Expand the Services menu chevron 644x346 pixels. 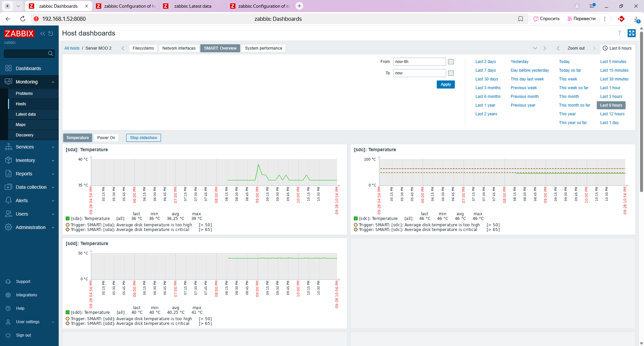coord(53,147)
